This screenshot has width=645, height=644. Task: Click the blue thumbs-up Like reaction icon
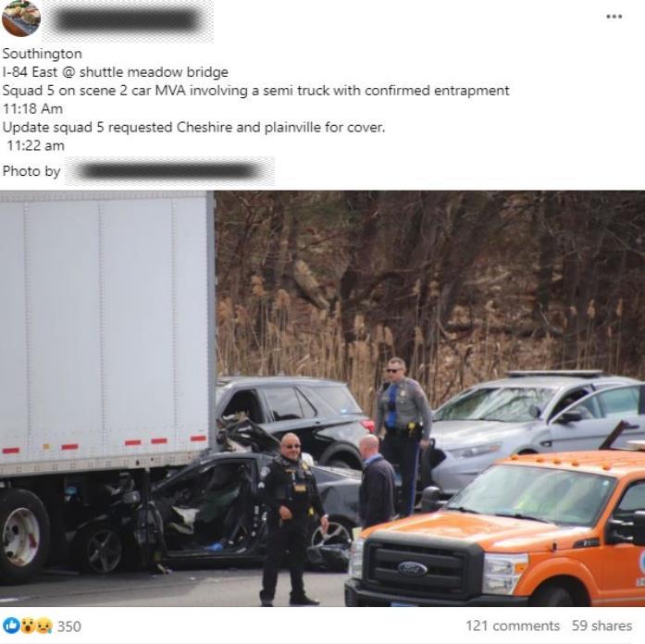[11, 625]
